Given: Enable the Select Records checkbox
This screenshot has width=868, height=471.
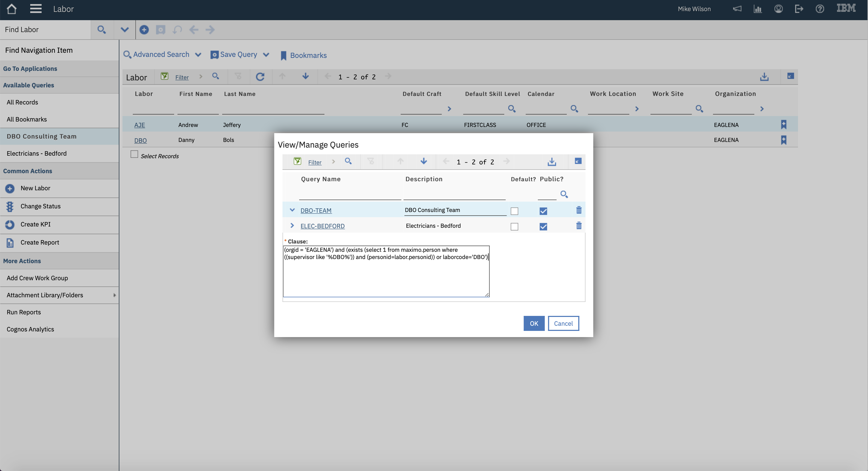Looking at the screenshot, I should pyautogui.click(x=134, y=154).
